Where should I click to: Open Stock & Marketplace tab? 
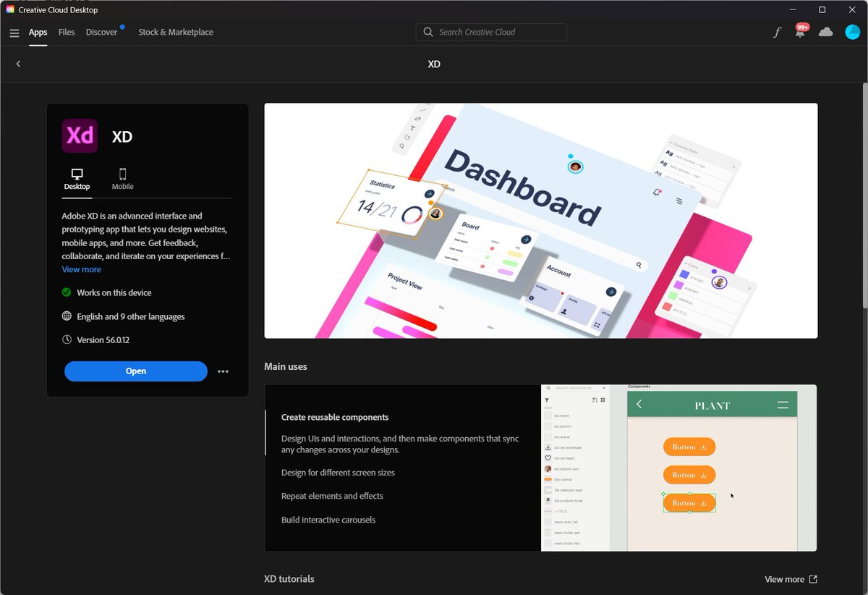pyautogui.click(x=176, y=33)
